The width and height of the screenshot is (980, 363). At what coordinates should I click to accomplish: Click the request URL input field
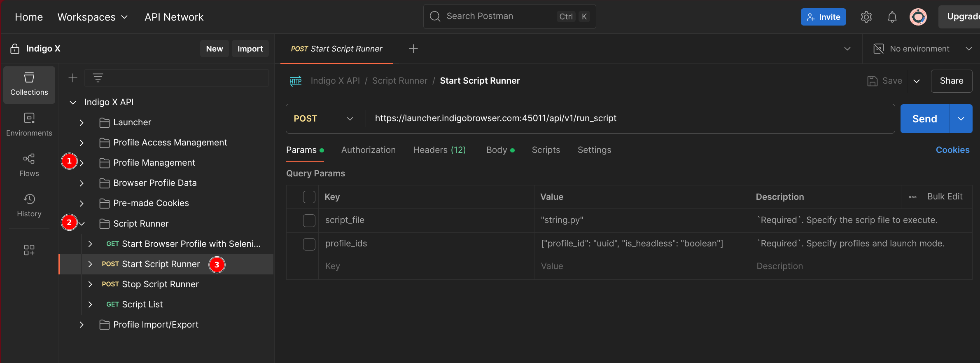630,119
